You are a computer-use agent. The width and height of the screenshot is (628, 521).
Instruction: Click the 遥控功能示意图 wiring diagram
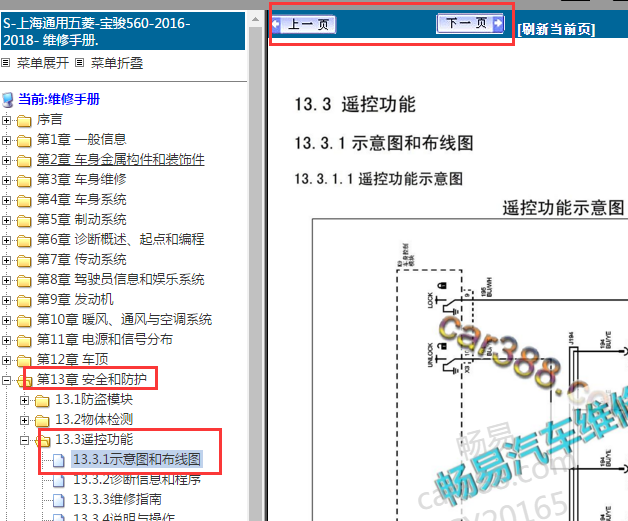click(470, 369)
